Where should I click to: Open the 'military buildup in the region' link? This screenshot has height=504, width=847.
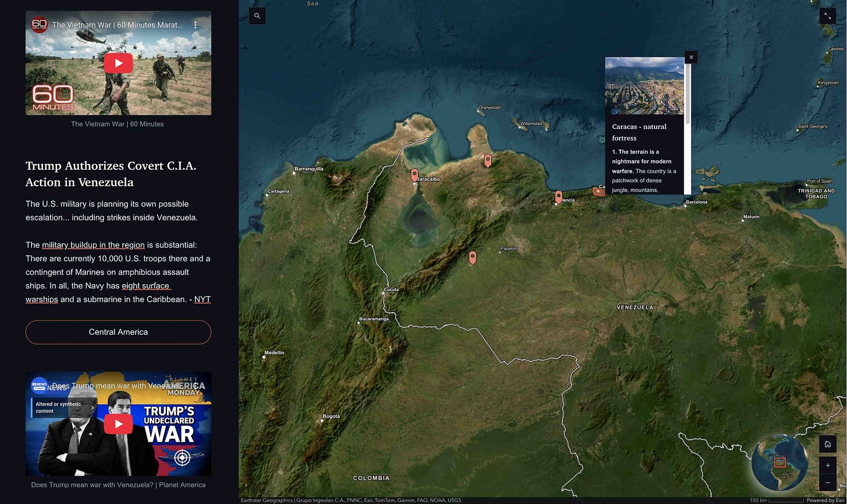coord(93,245)
